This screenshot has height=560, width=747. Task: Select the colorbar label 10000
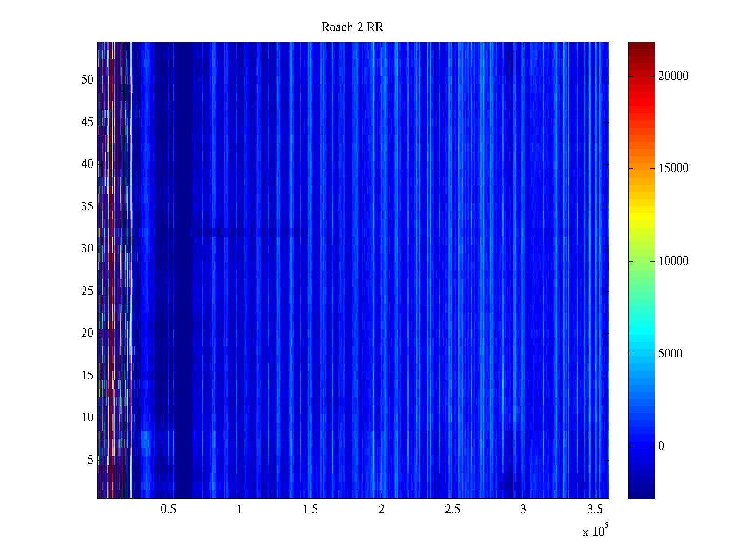click(673, 261)
